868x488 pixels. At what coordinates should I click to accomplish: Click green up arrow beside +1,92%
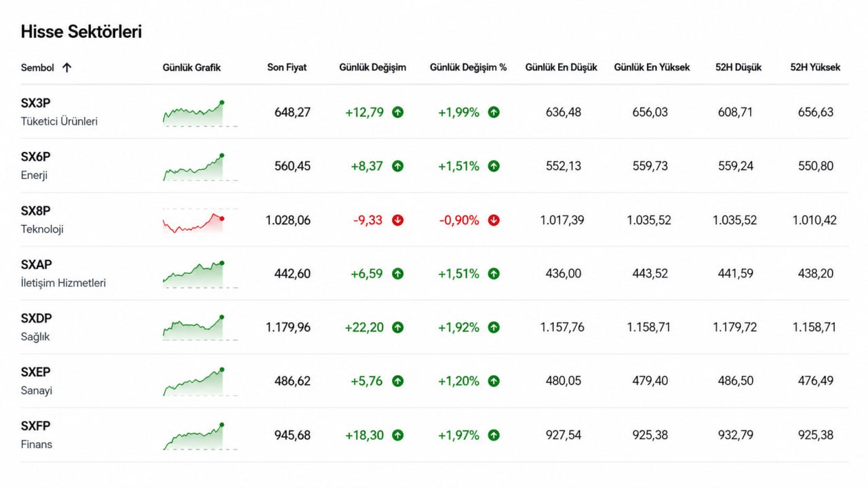point(494,327)
